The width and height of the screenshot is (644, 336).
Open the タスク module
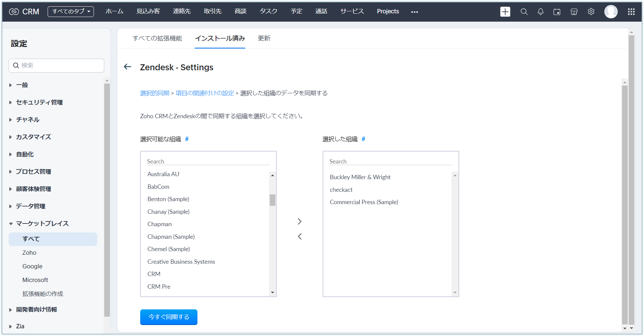(x=268, y=11)
